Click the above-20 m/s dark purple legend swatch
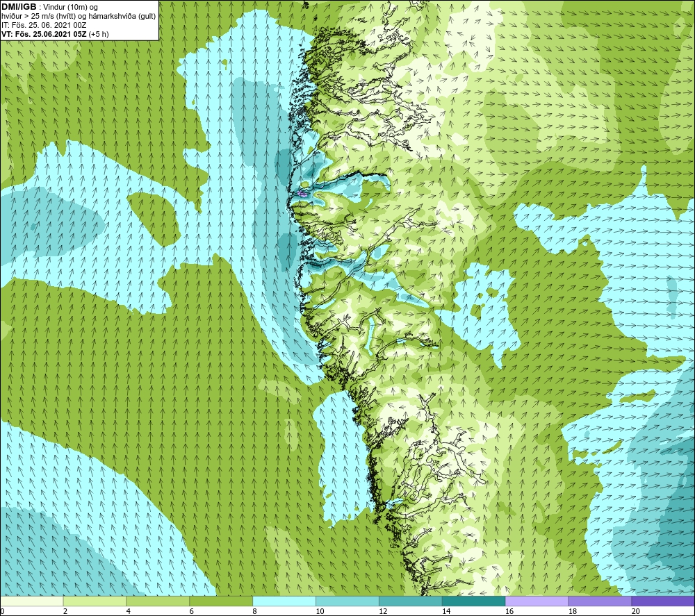This screenshot has width=695, height=616. [662, 601]
